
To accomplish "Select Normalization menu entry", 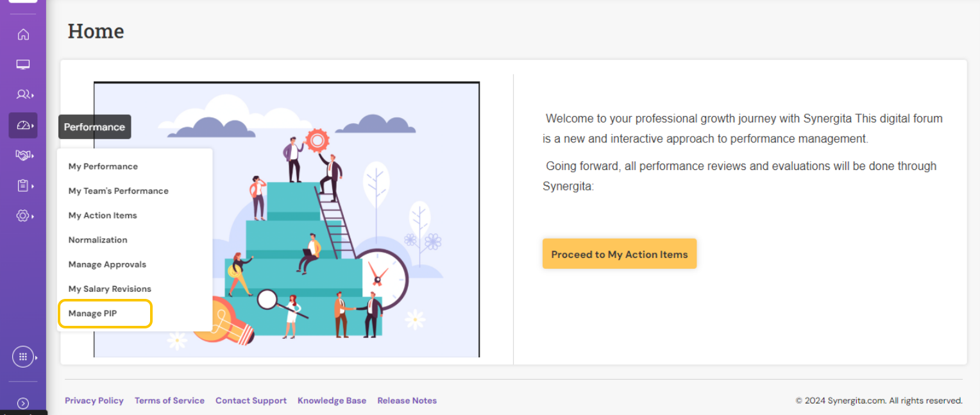I will click(x=98, y=240).
